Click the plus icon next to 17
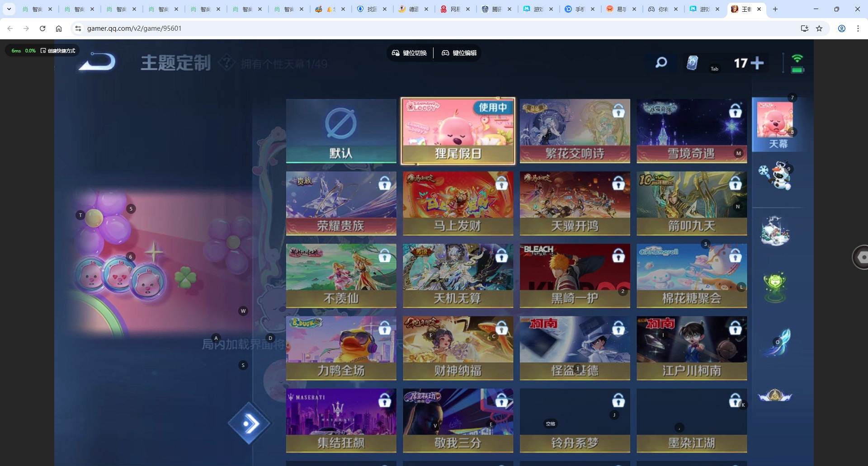This screenshot has height=466, width=868. point(757,63)
